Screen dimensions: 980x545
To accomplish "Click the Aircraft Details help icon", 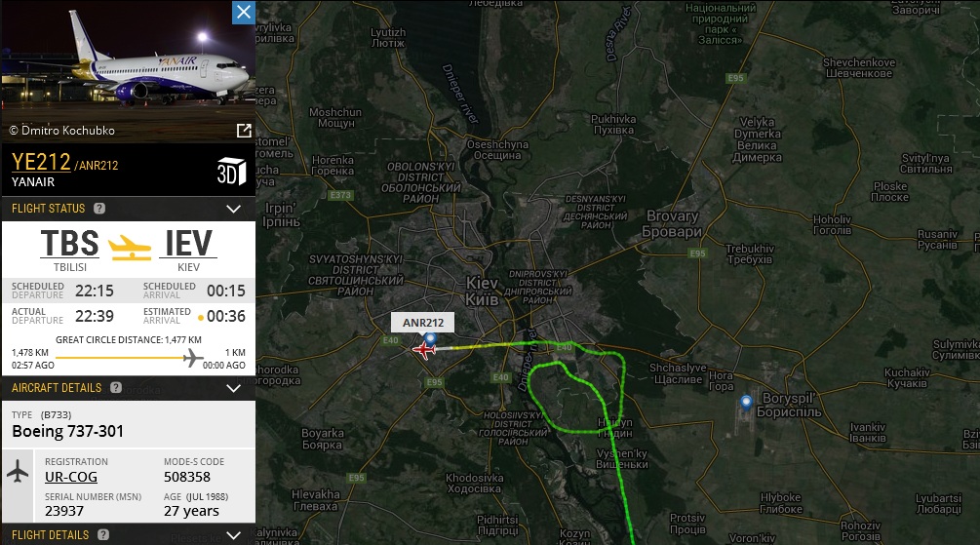I will (x=116, y=387).
